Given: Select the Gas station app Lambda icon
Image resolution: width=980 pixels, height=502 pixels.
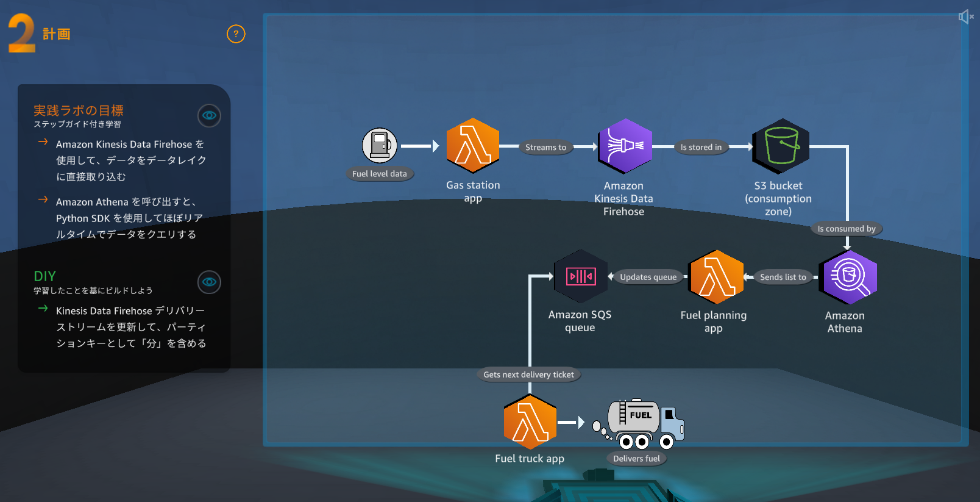Looking at the screenshot, I should pyautogui.click(x=473, y=146).
